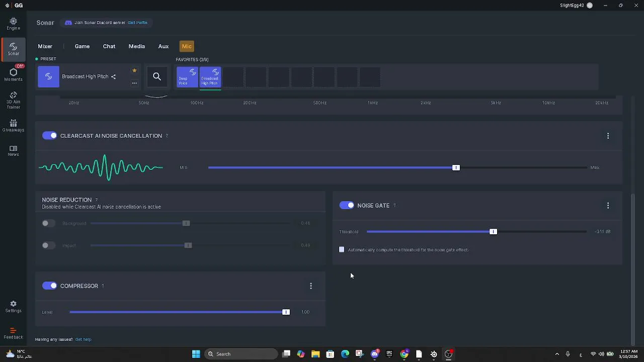Toggle the Background noise reduction switch
Viewport: 644px width, 362px height.
tap(48, 223)
